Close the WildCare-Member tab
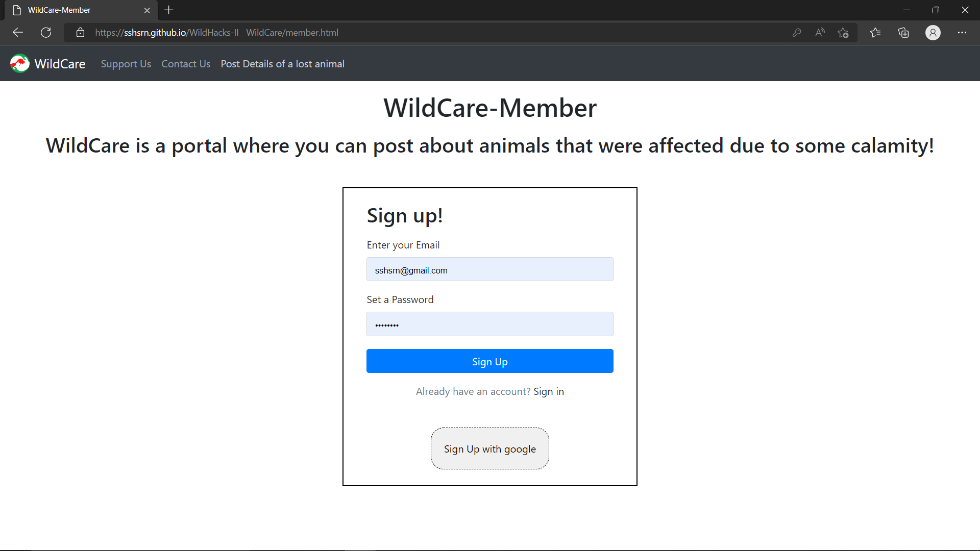The height and width of the screenshot is (551, 980). pos(147,10)
